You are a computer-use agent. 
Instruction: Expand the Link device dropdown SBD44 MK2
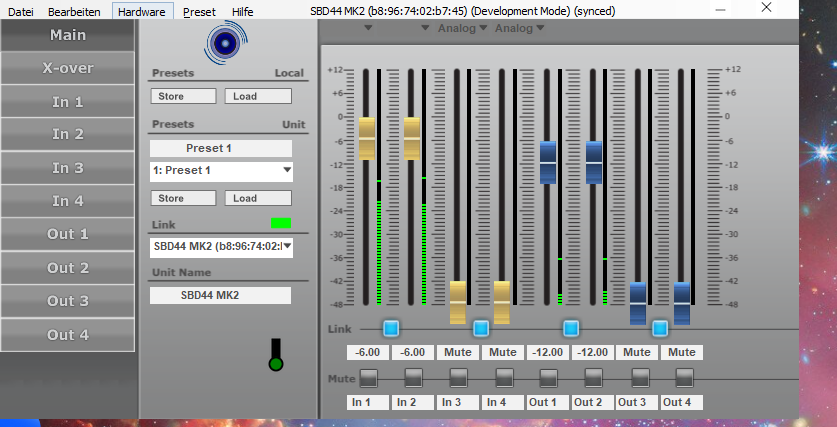[221, 246]
